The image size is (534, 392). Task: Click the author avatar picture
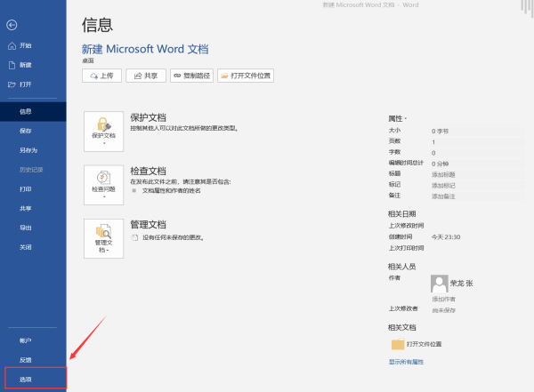[x=439, y=284]
